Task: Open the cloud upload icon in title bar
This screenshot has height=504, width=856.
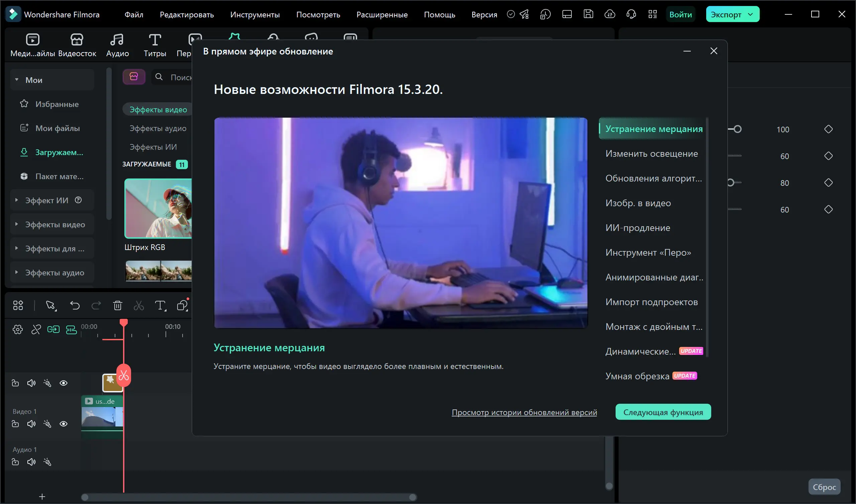Action: 610,14
